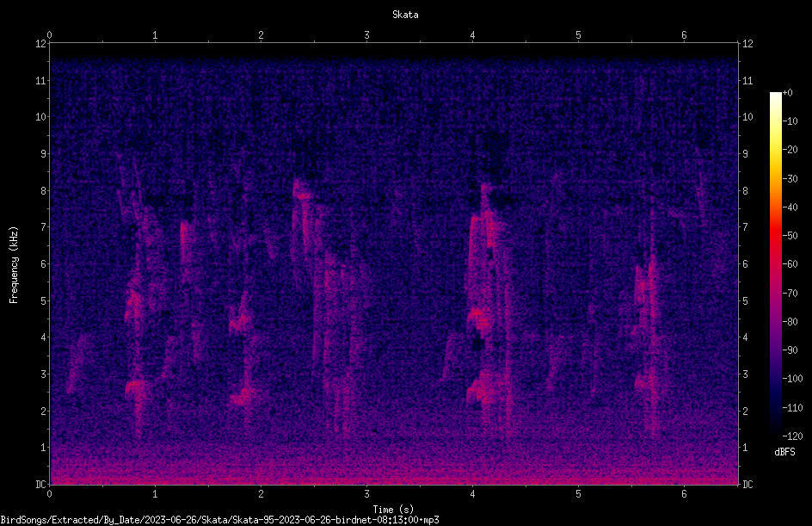
Task: Click the "4" tick label on the left frequency axis
Action: pyautogui.click(x=44, y=337)
